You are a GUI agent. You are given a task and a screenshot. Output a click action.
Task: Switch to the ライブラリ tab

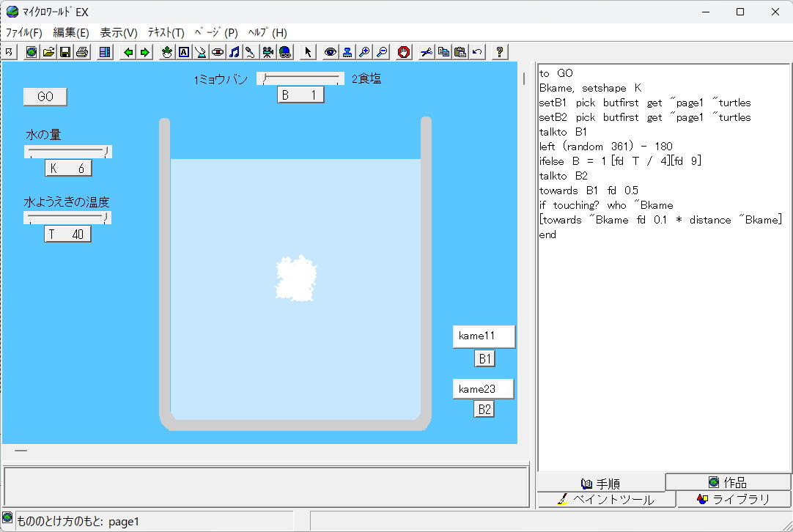(734, 500)
